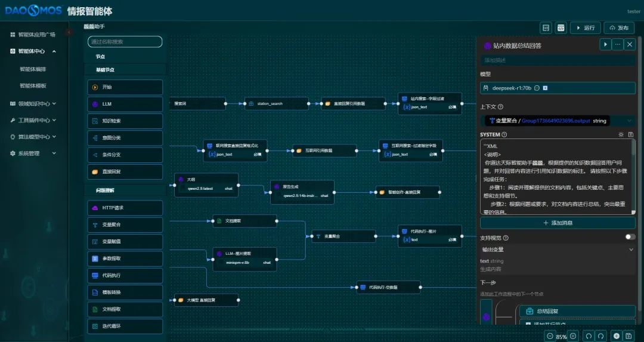Click the node name search field
The height and width of the screenshot is (342, 644).
(125, 42)
